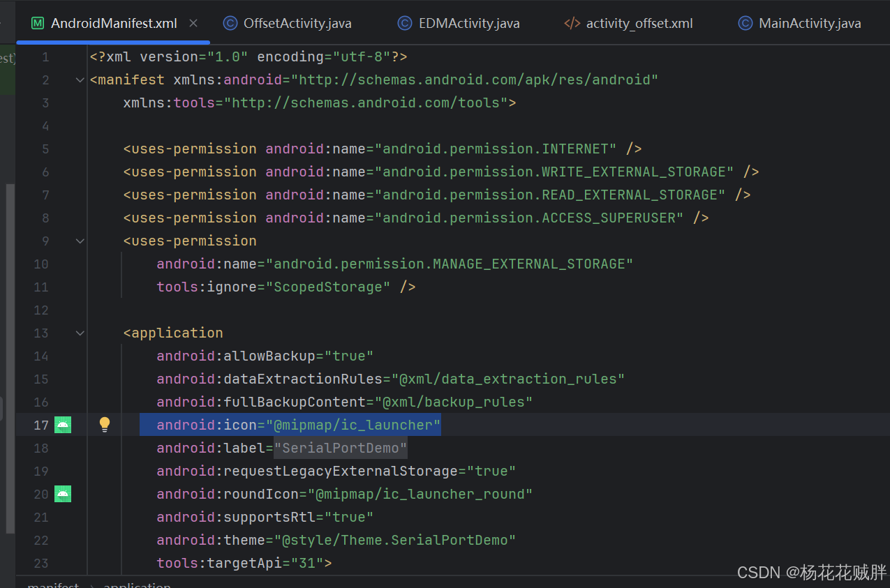Click the xmlns:android namespace URL on line 2
The height and width of the screenshot is (588, 890).
pos(475,80)
